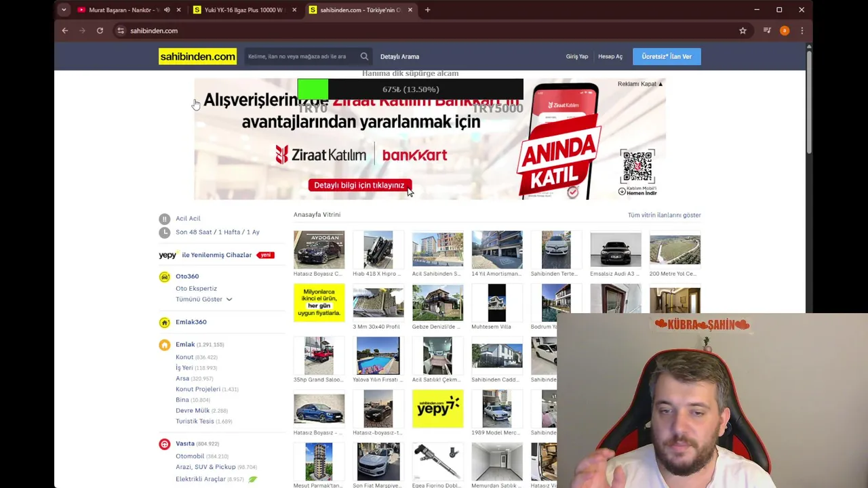
Task: Open Oto Ekspertiz link
Action: click(x=196, y=289)
